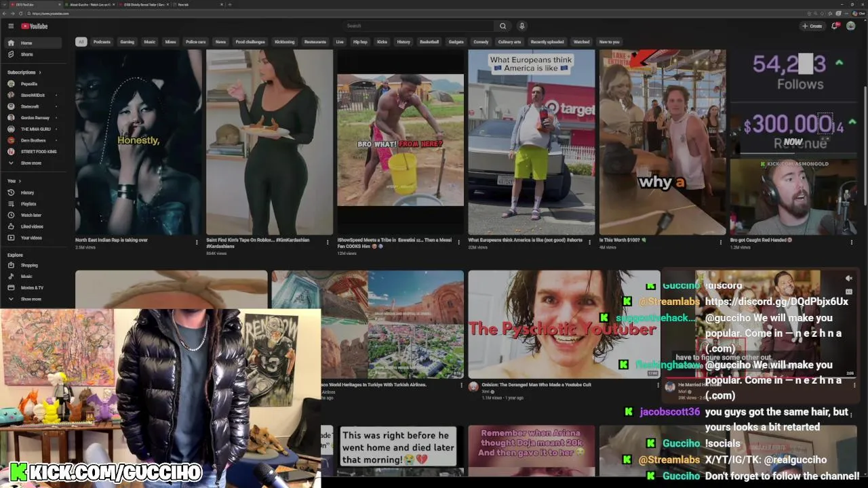Open Watch later in the sidebar
The height and width of the screenshot is (488, 868).
point(33,215)
